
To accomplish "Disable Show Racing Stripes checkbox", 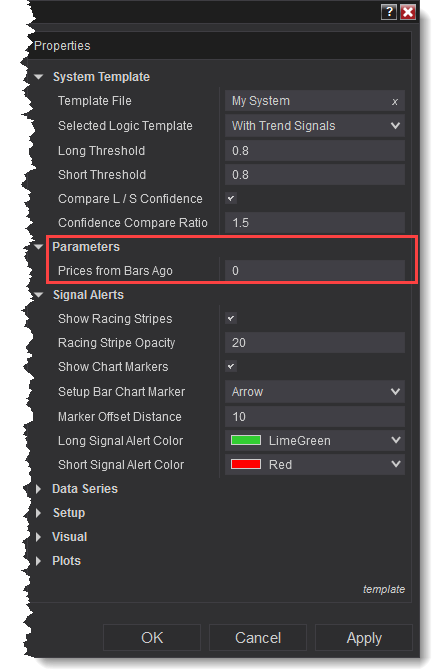I will 231,318.
